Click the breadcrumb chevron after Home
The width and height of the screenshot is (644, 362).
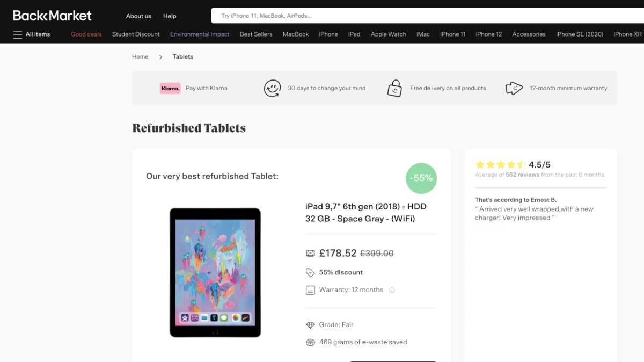[160, 57]
